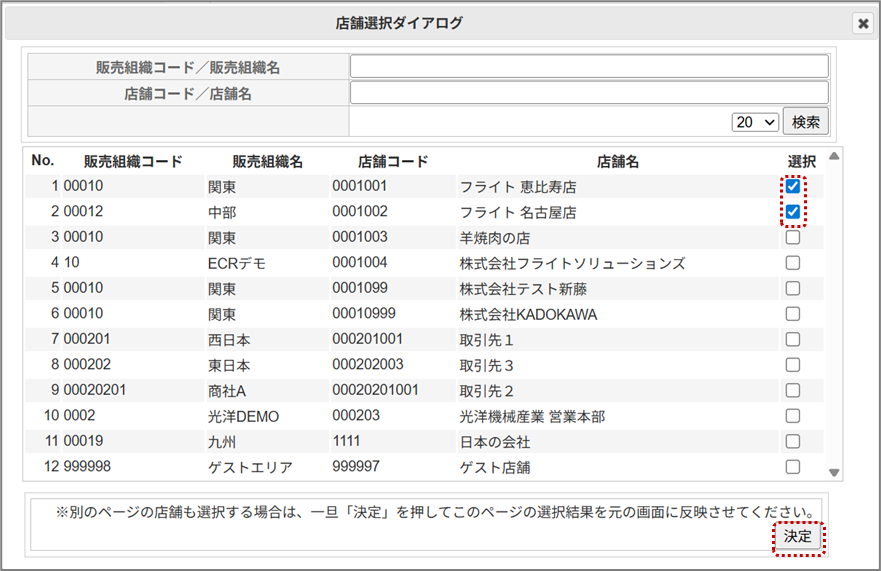
Task: Uncheck the フライト 恵比寿店 checkbox
Action: 793,186
